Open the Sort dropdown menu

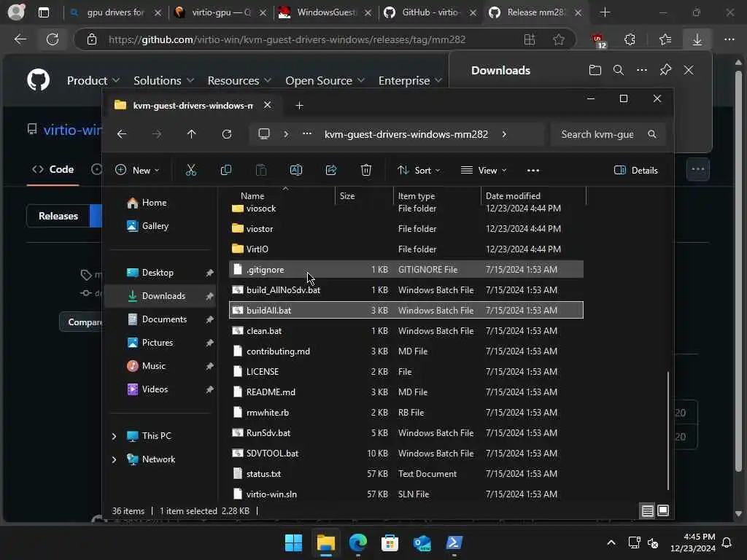pos(419,170)
